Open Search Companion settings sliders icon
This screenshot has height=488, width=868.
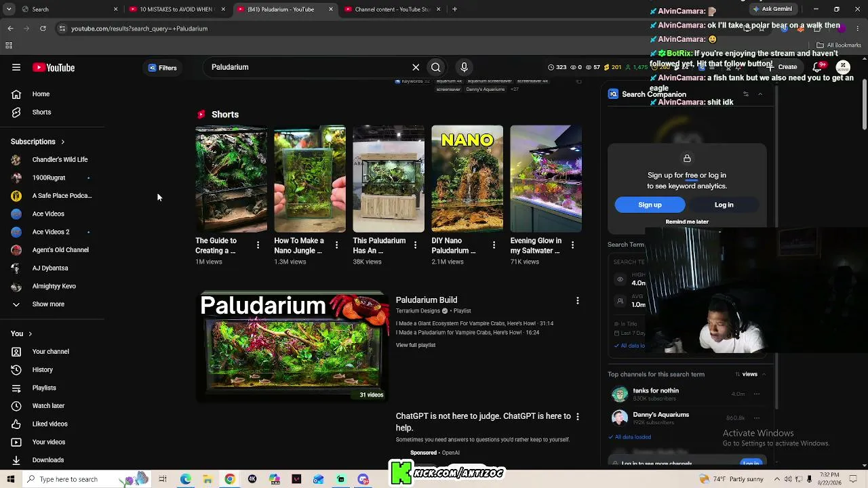click(x=746, y=94)
